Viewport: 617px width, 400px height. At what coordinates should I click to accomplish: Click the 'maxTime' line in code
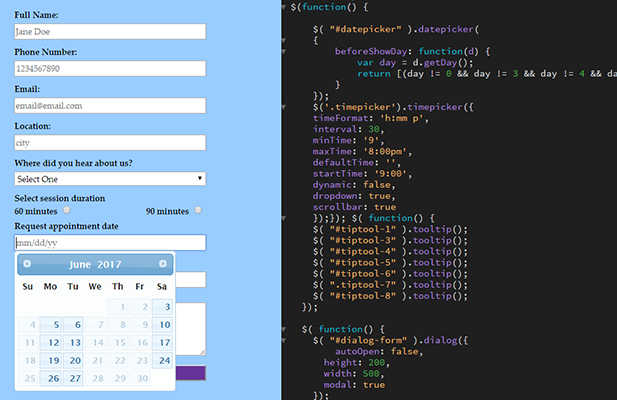(x=362, y=151)
